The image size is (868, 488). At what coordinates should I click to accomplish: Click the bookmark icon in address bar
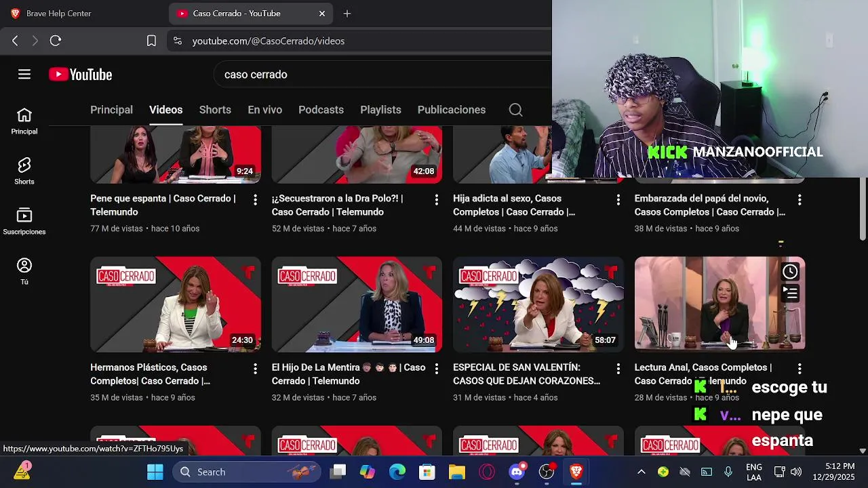[x=151, y=41]
